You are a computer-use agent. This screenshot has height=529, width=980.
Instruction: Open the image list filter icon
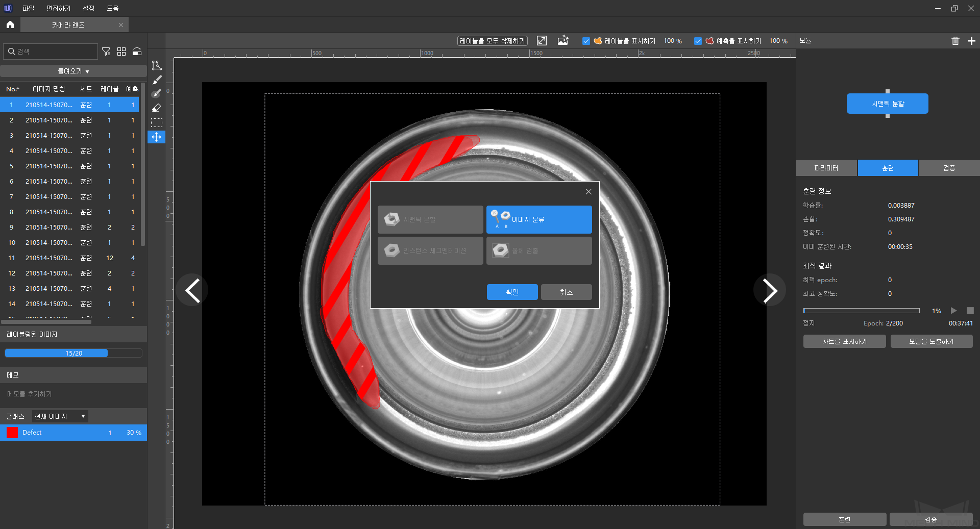[x=106, y=52]
